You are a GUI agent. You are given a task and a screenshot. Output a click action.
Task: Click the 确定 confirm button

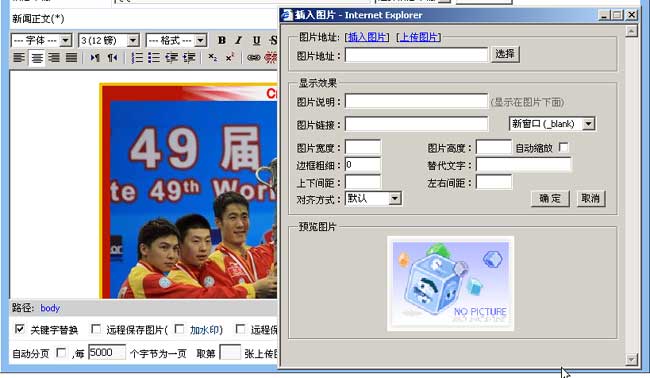click(x=550, y=199)
